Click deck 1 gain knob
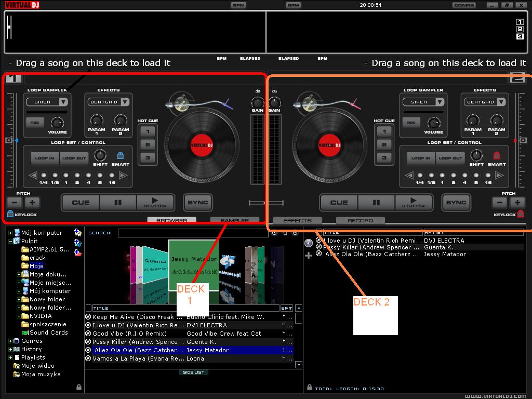 [x=258, y=102]
